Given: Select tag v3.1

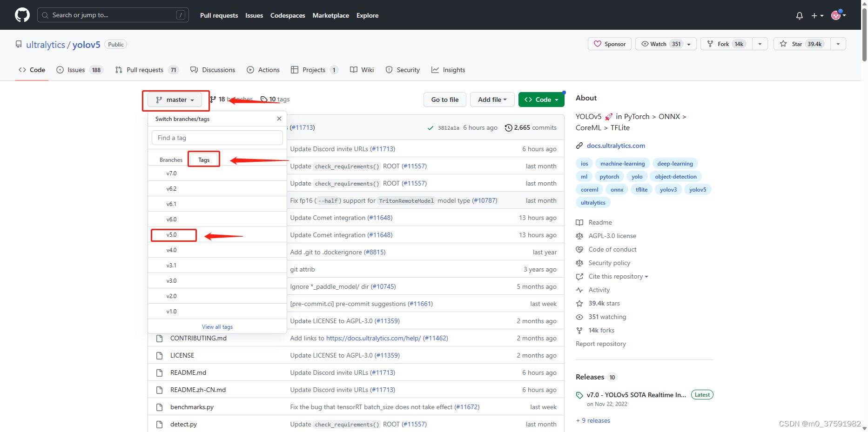Looking at the screenshot, I should pyautogui.click(x=217, y=265).
